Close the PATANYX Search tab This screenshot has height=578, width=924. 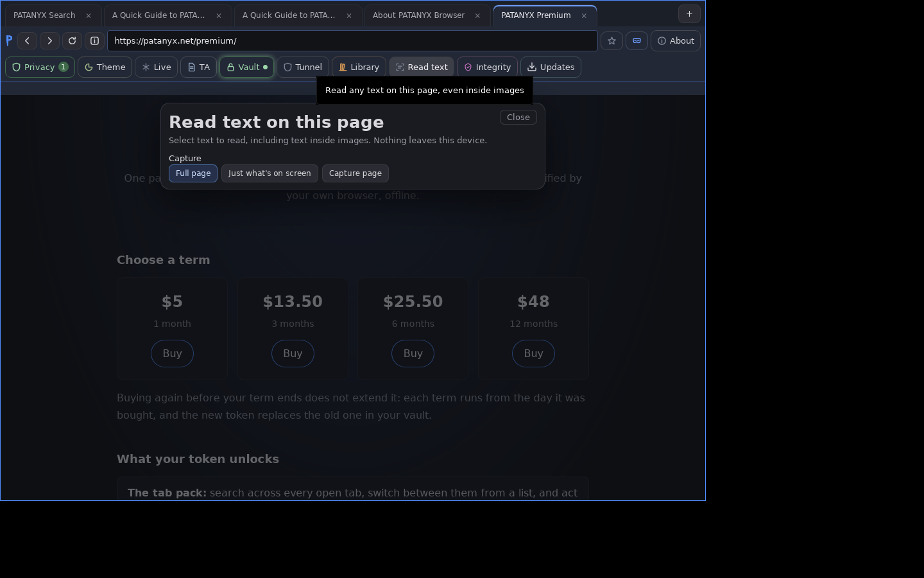(x=89, y=15)
